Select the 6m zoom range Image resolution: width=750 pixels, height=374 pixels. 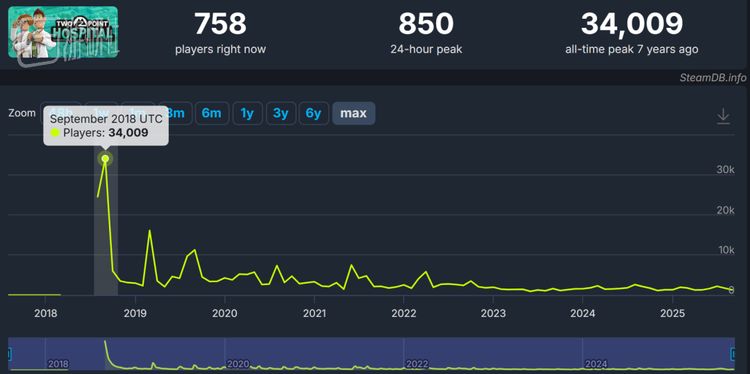click(x=211, y=113)
